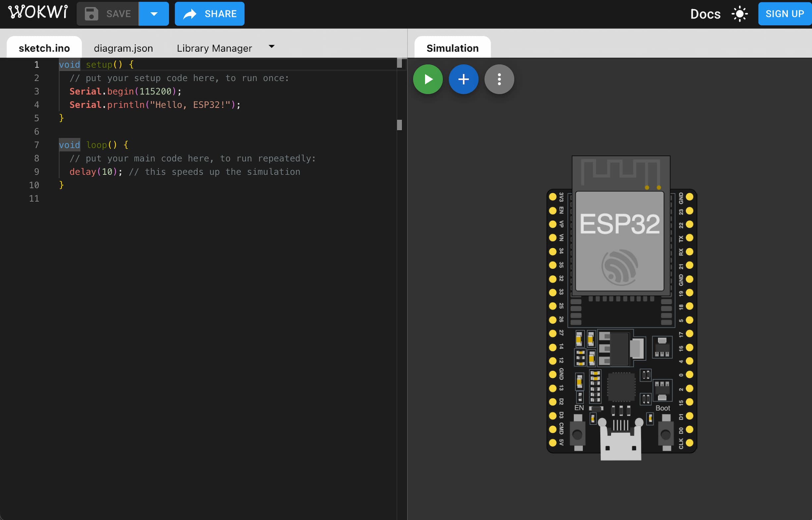812x520 pixels.
Task: Click the editor vertical scrollbar thumb
Action: click(399, 125)
